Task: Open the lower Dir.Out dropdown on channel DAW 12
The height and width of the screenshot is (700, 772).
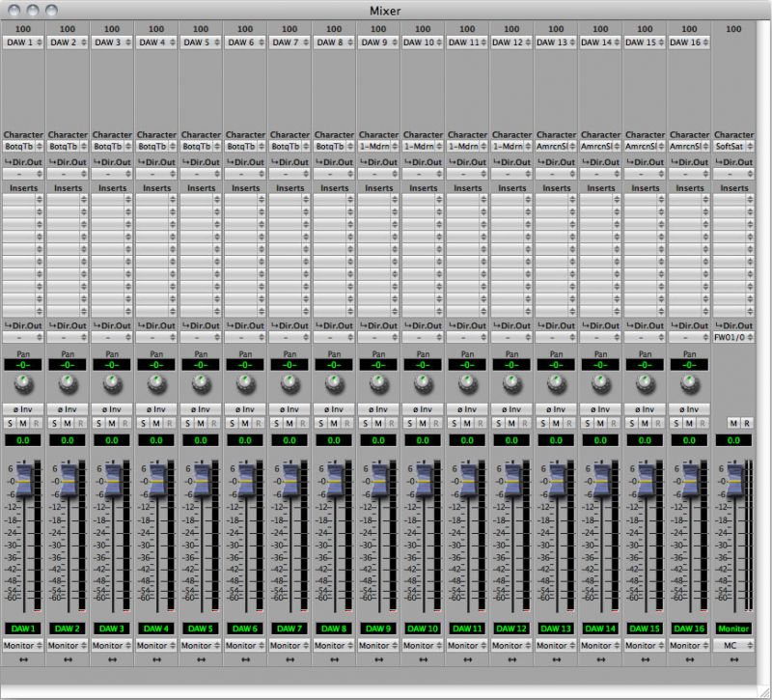Action: click(512, 337)
